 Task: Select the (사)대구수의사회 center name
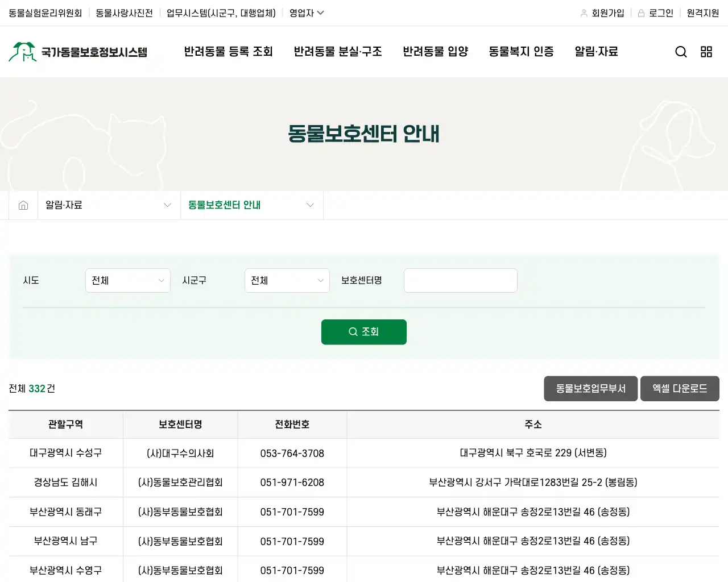point(180,454)
